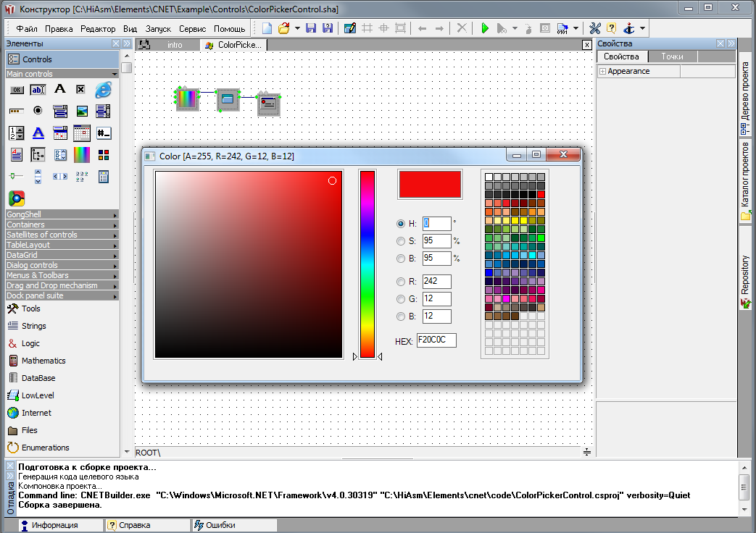Pick the rainbow color picker element

click(x=81, y=155)
